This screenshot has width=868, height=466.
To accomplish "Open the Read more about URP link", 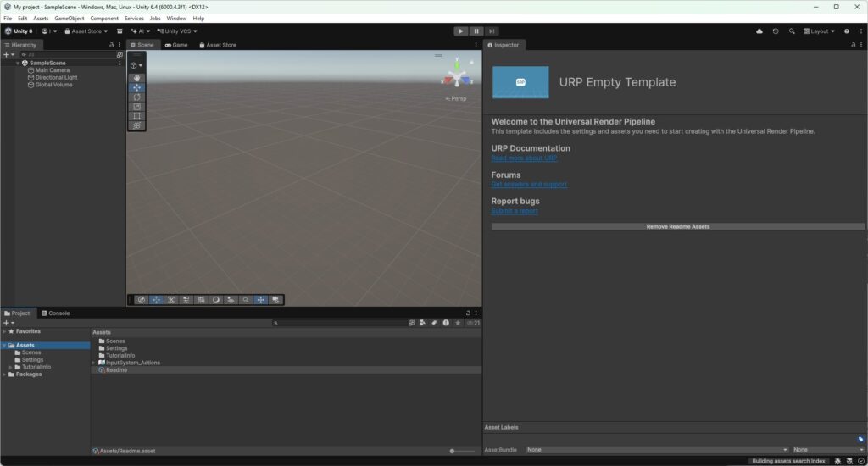I will coord(524,158).
